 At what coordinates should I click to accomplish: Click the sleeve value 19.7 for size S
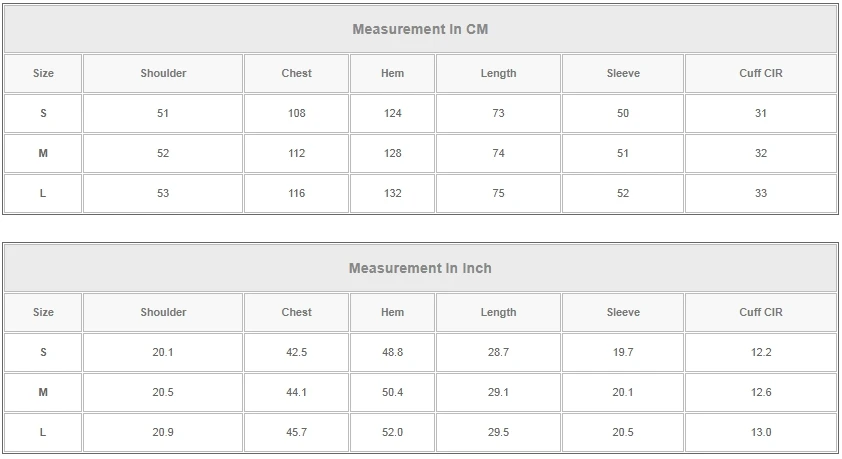(623, 352)
